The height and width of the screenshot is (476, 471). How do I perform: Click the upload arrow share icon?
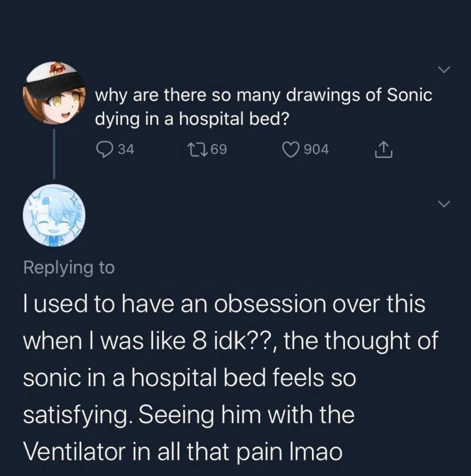383,149
